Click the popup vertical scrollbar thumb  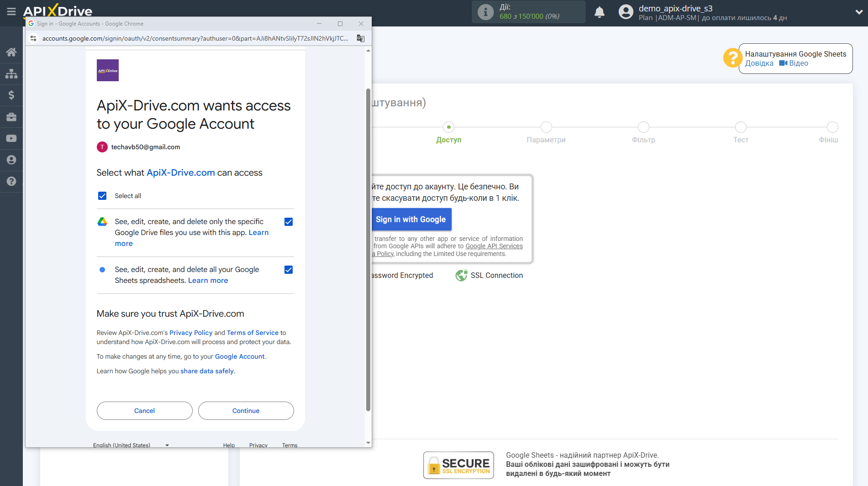click(x=368, y=250)
